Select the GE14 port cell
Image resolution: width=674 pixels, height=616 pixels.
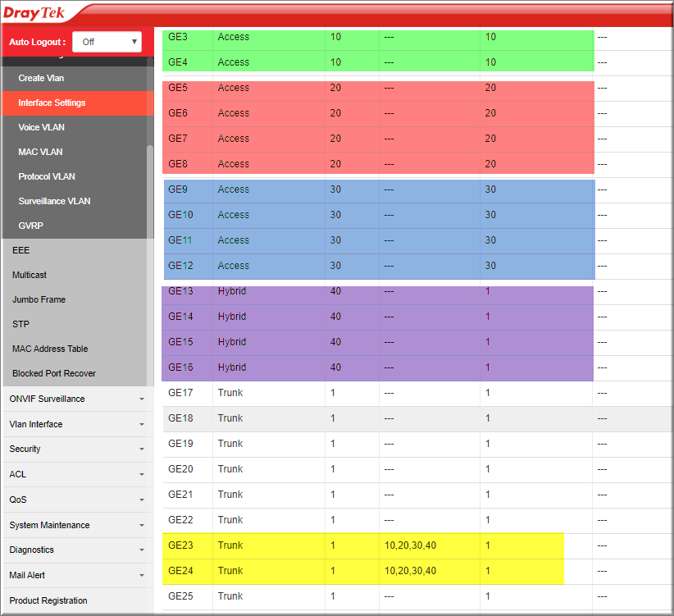[x=188, y=317]
